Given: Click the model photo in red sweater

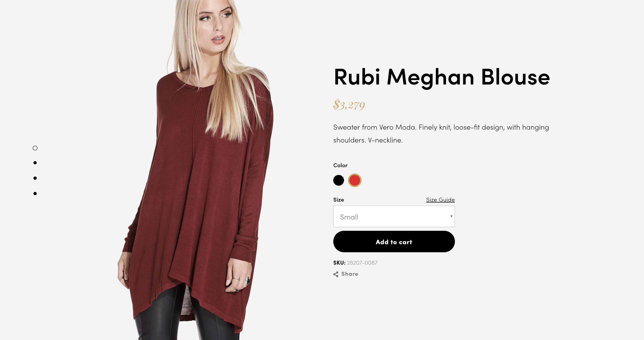Looking at the screenshot, I should coord(195,170).
